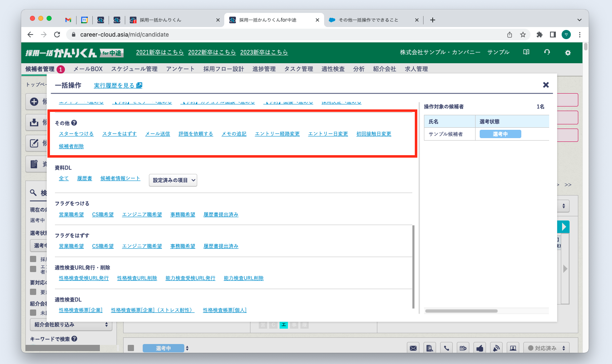
Task: Open the 紹介会社絞り込み dropdown
Action: coord(71,324)
